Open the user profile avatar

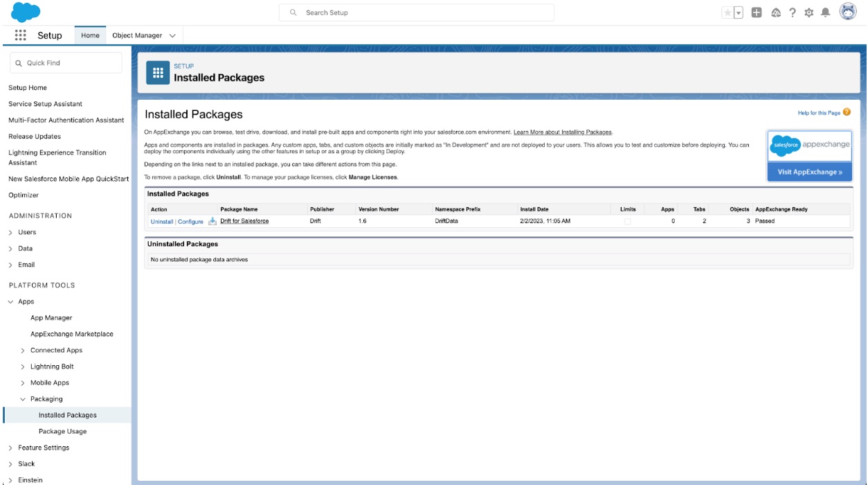tap(848, 12)
